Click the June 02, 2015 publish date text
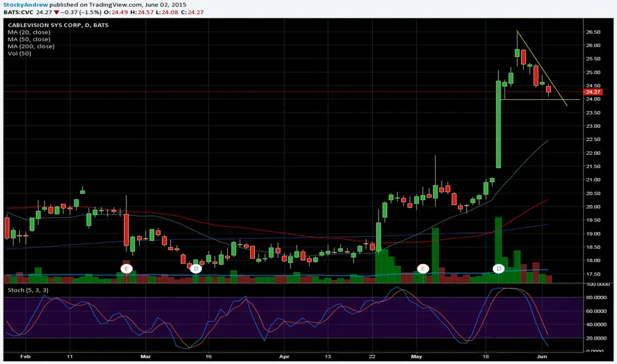The image size is (617, 364). click(x=164, y=5)
